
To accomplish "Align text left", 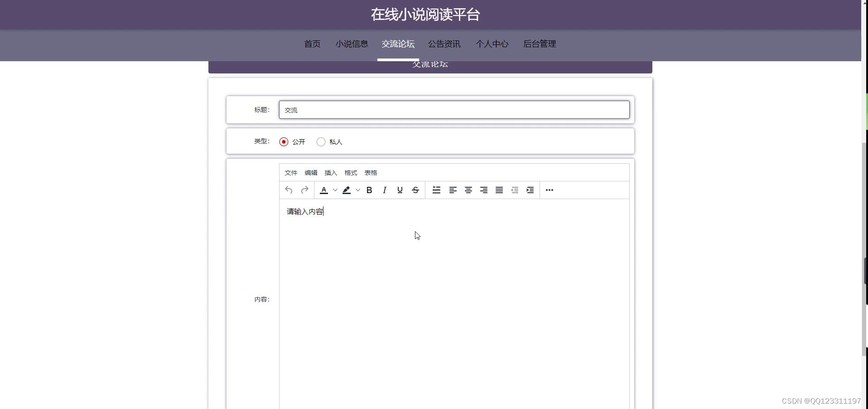I will (x=453, y=190).
